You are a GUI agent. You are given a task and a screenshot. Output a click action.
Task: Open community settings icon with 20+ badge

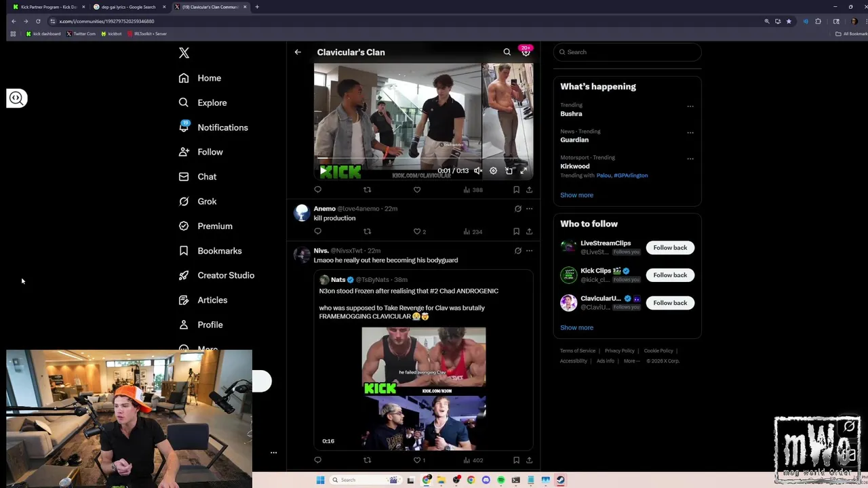526,52
